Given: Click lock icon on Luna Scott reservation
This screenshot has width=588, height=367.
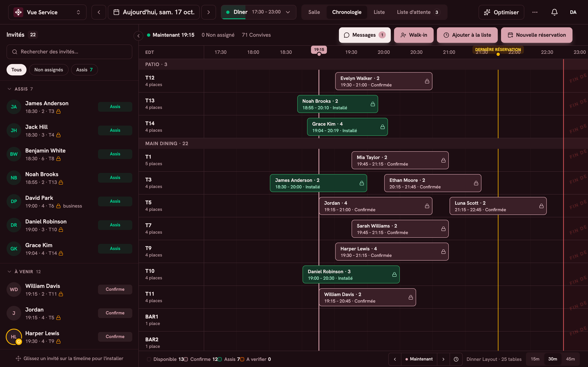Looking at the screenshot, I should click(541, 206).
